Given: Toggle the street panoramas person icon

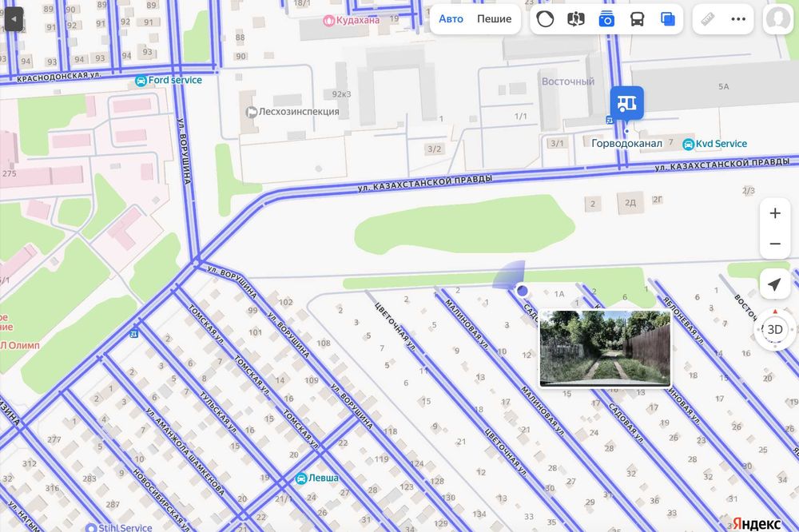Looking at the screenshot, I should tap(576, 19).
